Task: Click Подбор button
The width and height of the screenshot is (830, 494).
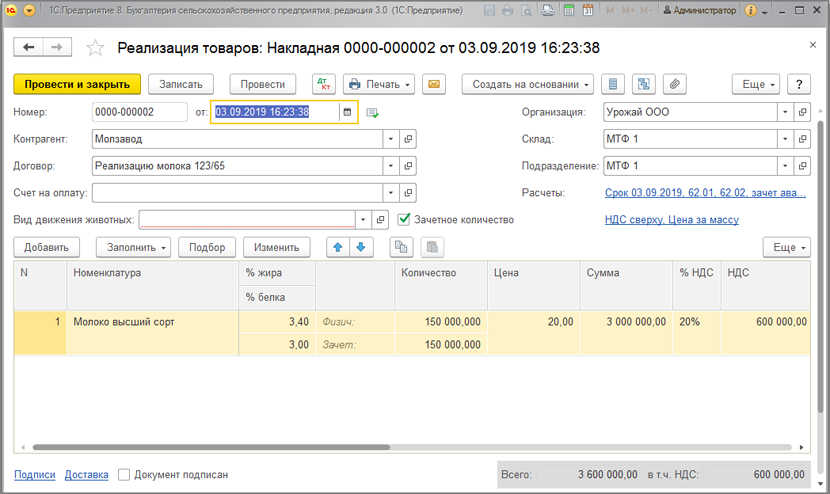Action: [x=207, y=247]
